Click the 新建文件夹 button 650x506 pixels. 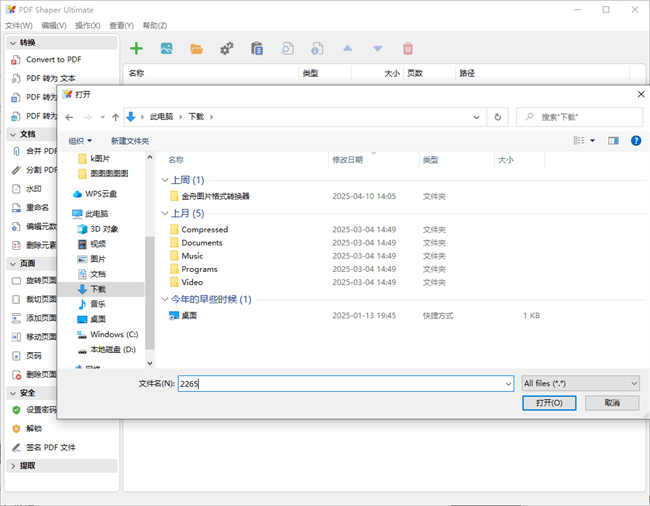[130, 141]
